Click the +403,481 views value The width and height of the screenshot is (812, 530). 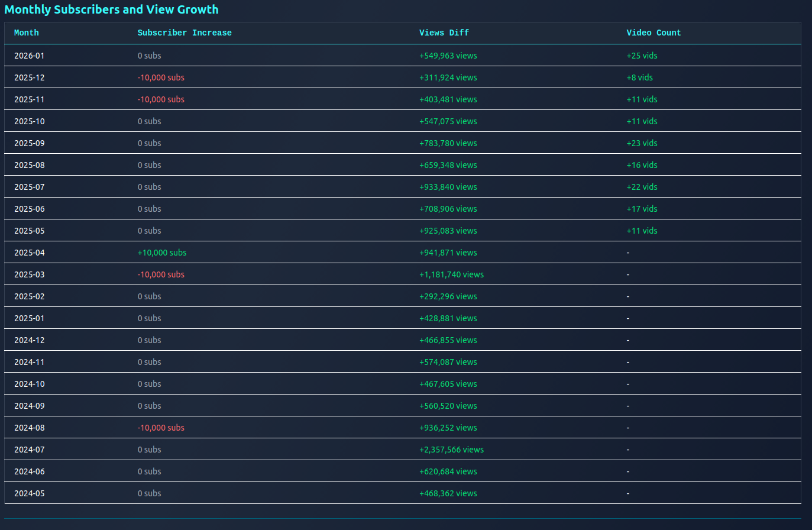click(x=448, y=99)
